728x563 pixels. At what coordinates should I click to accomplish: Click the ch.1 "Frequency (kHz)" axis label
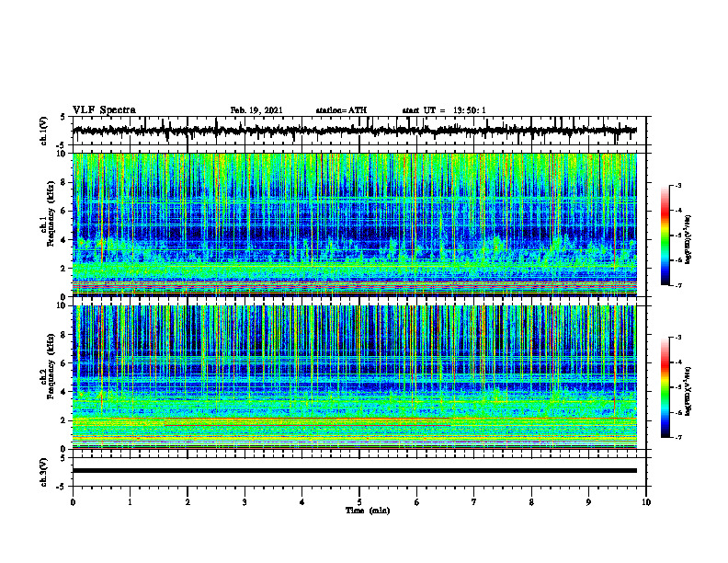pos(51,213)
